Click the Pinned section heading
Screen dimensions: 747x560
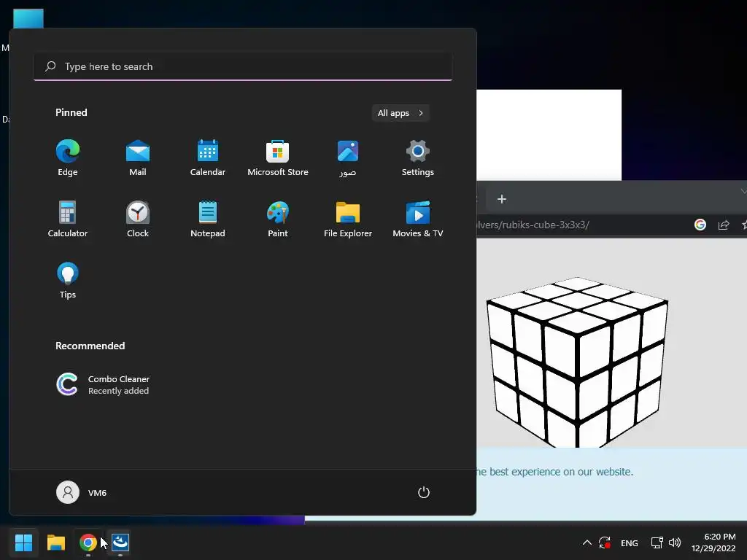[71, 112]
